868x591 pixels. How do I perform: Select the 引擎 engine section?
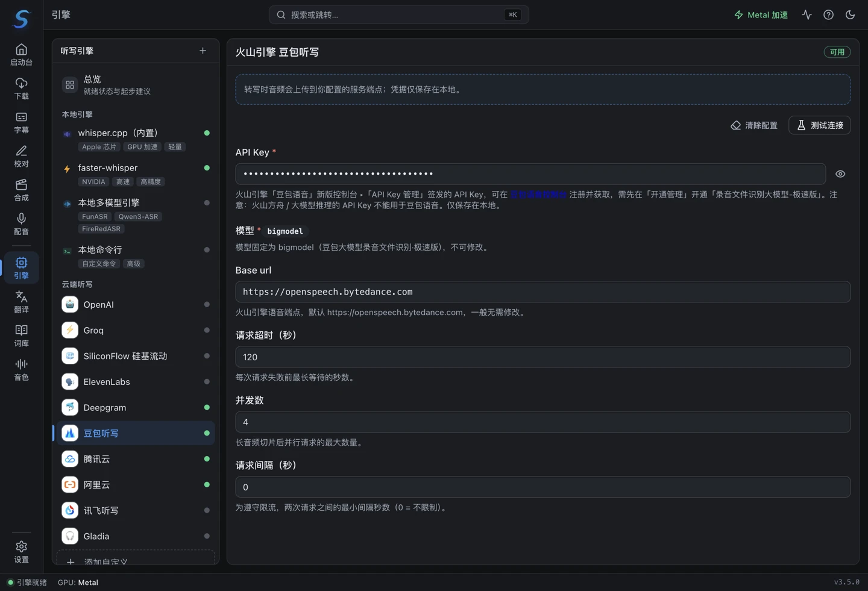tap(22, 267)
